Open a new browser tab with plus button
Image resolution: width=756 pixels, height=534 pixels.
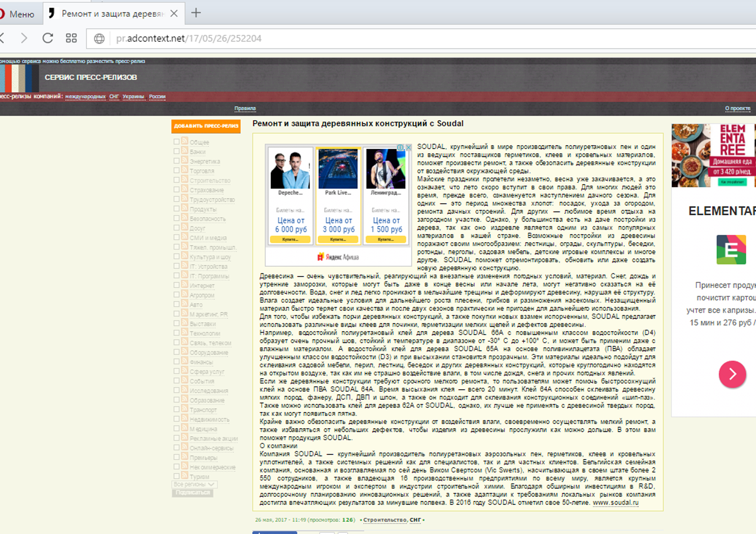(x=196, y=13)
